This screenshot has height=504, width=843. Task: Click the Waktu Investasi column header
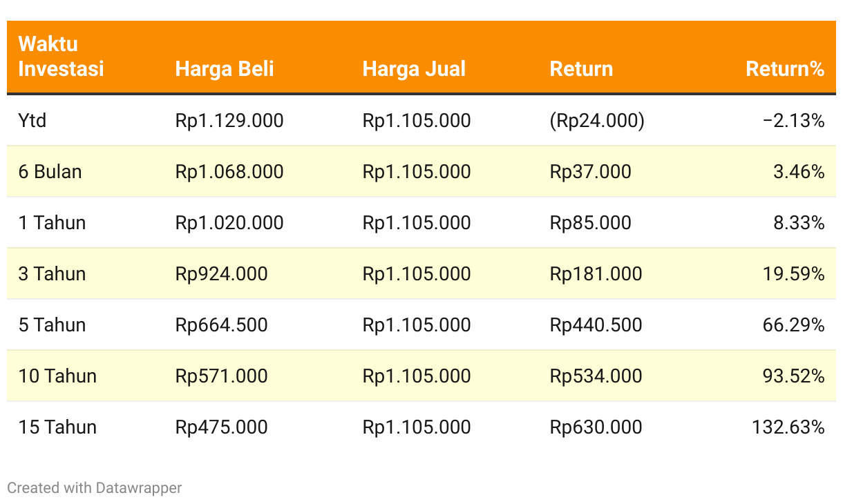[x=61, y=57]
